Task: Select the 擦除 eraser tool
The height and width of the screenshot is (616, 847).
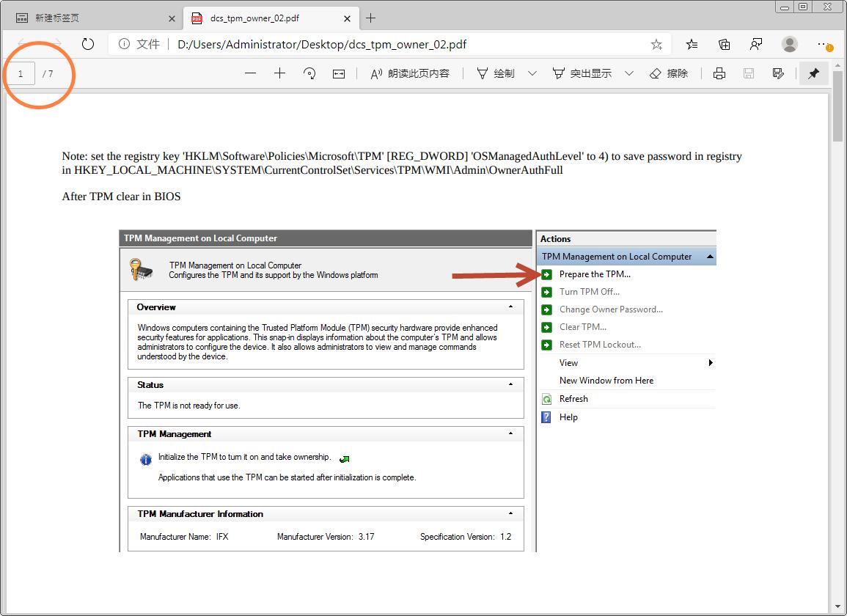Action: pyautogui.click(x=669, y=73)
